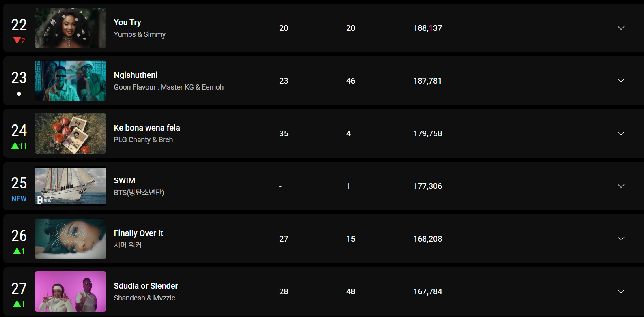The width and height of the screenshot is (644, 317).
Task: Open the You Try video thumbnail
Action: click(x=70, y=28)
